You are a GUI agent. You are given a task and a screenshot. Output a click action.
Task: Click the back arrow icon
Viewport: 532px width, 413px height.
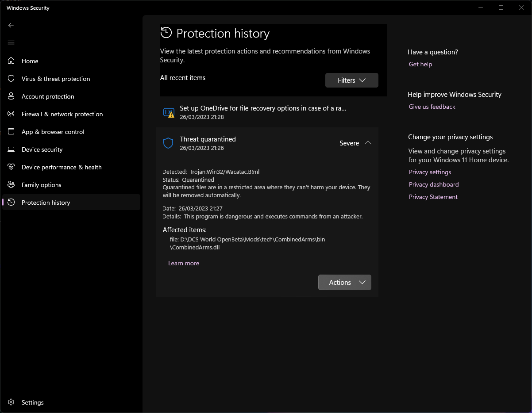(11, 25)
